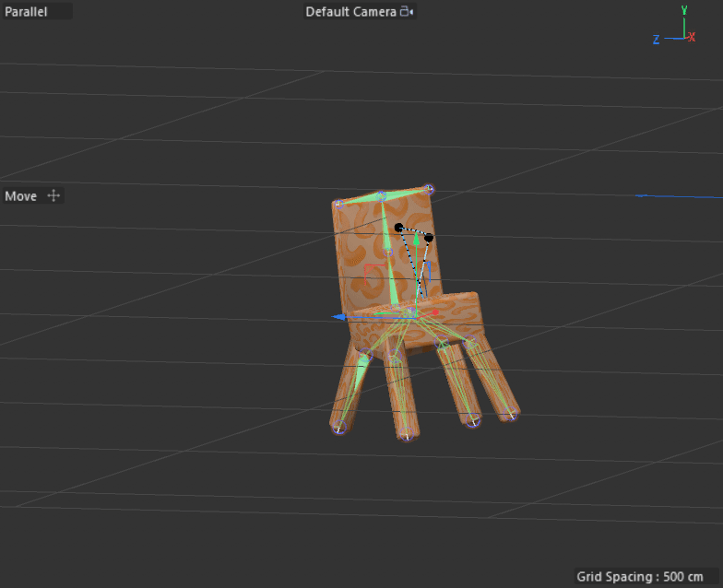Click the move cross-arrows icon
The width and height of the screenshot is (723, 588).
[53, 195]
